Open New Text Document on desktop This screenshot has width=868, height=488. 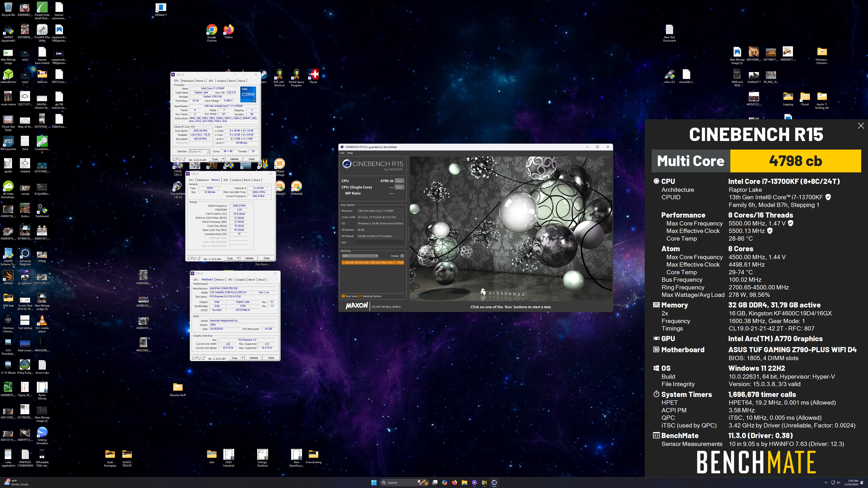669,33
